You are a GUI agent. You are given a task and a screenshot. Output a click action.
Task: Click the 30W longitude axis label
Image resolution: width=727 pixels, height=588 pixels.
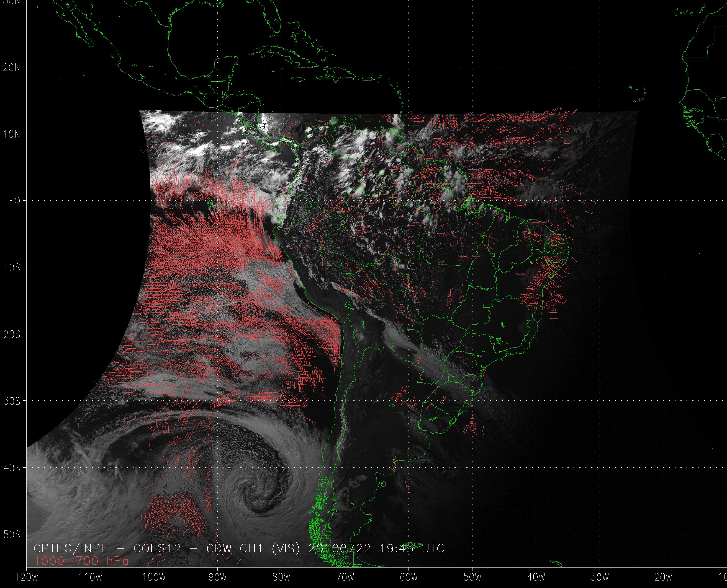click(600, 577)
